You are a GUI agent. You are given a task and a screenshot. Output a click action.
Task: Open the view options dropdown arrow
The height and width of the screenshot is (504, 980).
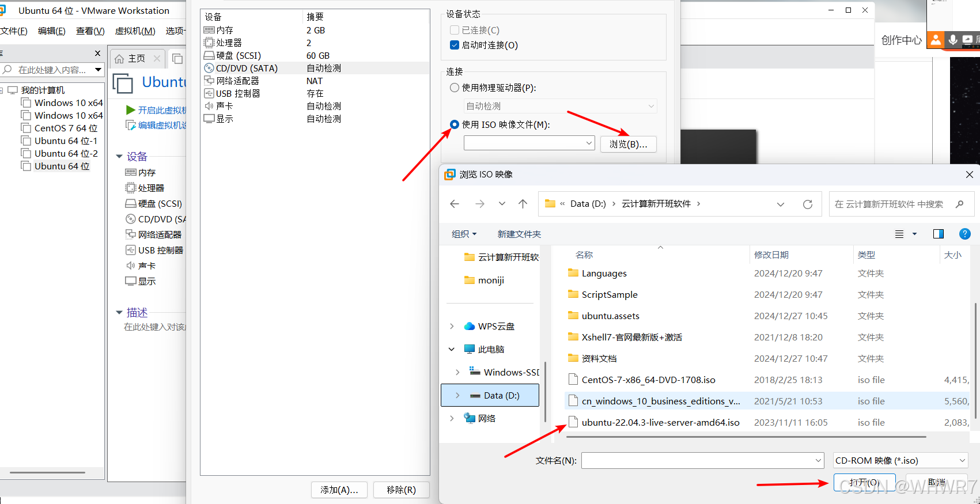pos(914,234)
